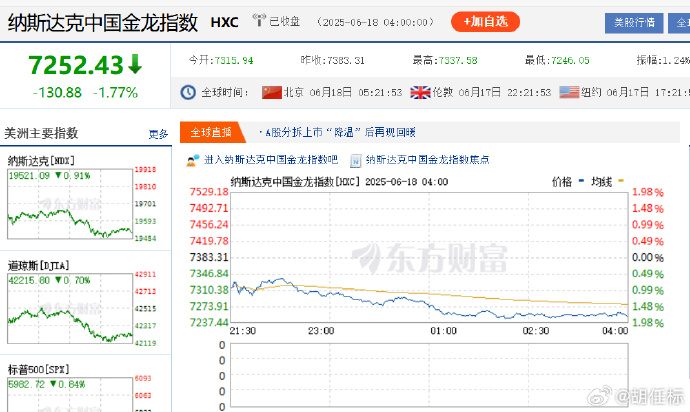Click the world clock icon beside 全球时间

click(189, 92)
